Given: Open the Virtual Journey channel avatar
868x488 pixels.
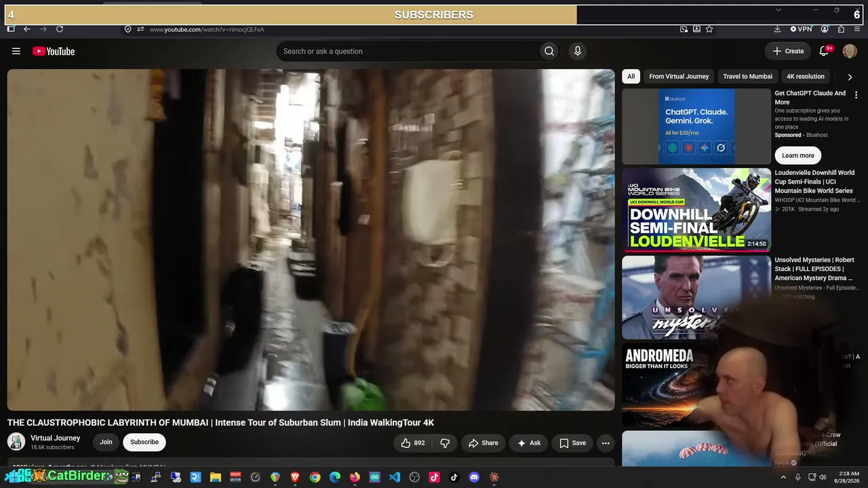Looking at the screenshot, I should coord(16,442).
